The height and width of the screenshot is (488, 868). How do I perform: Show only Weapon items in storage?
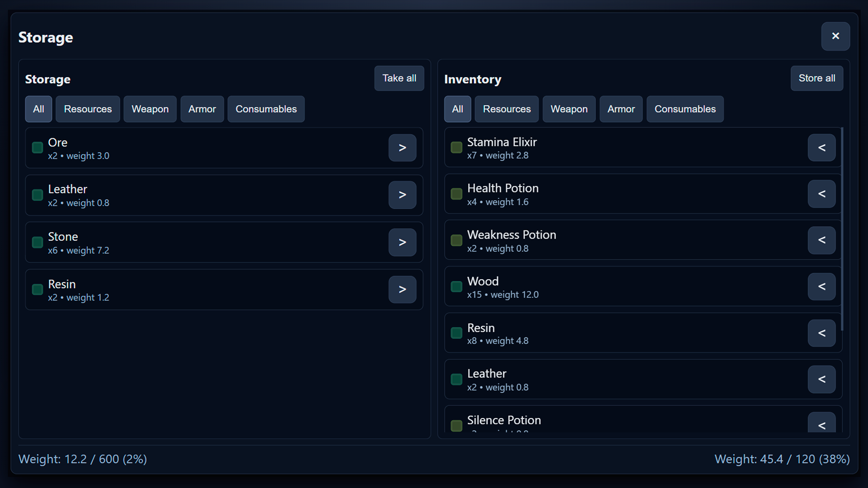[150, 109]
